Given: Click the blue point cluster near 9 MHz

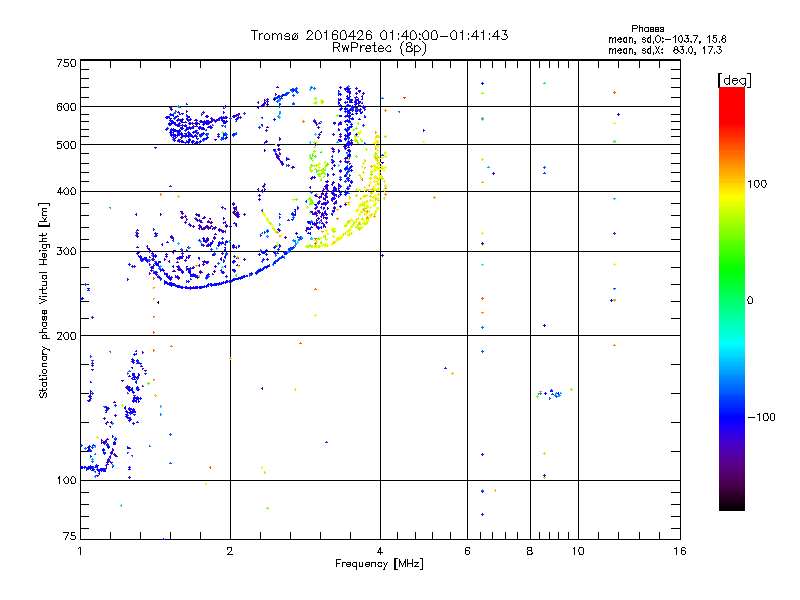Looking at the screenshot, I should click(x=550, y=393).
